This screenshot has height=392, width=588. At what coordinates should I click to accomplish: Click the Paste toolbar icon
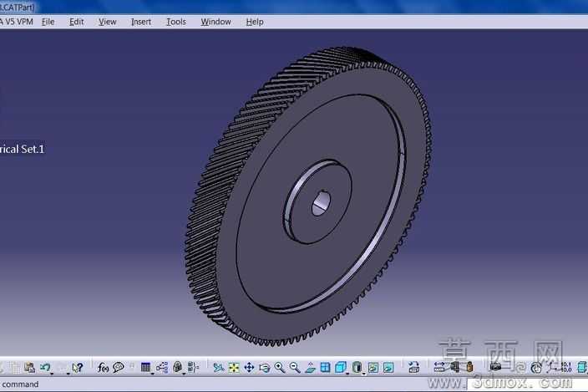click(x=29, y=367)
